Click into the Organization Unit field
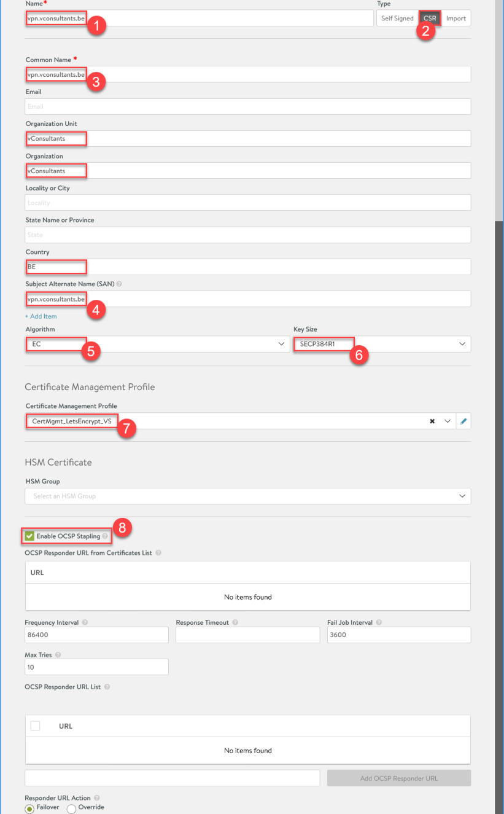The width and height of the screenshot is (504, 814). click(248, 138)
